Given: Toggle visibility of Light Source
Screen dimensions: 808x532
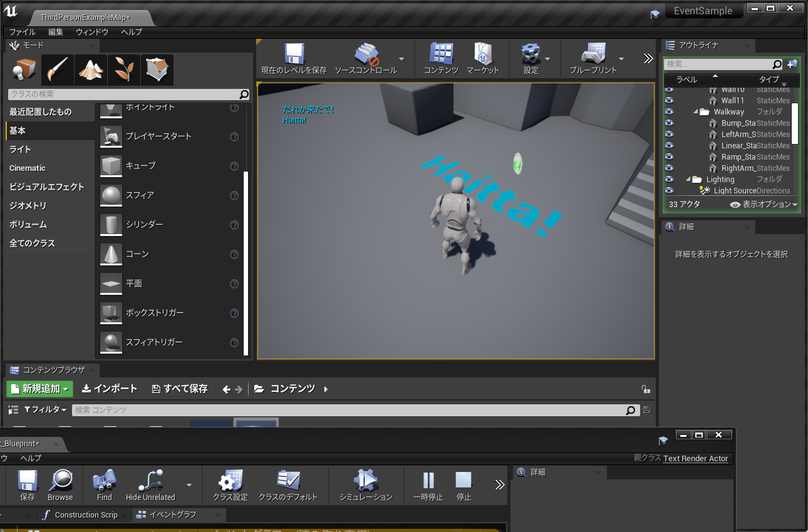Looking at the screenshot, I should [x=669, y=191].
